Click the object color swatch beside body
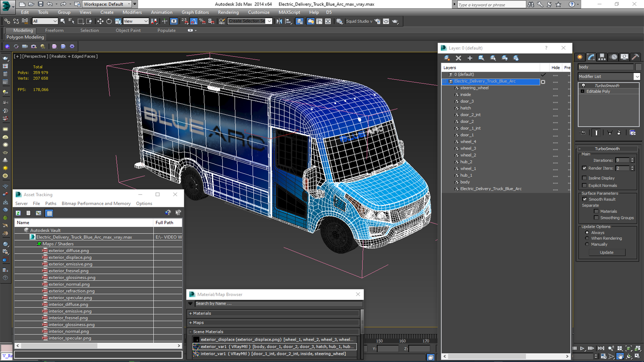 pos(638,67)
